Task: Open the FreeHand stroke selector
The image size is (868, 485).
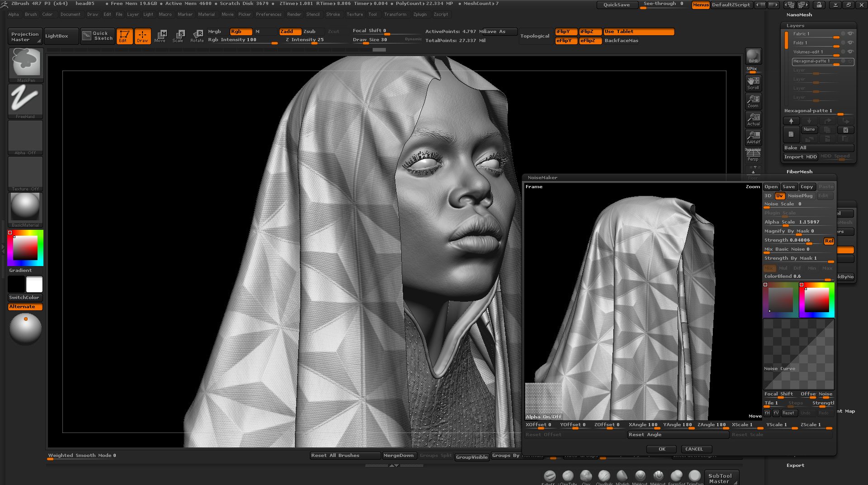Action: tap(25, 101)
